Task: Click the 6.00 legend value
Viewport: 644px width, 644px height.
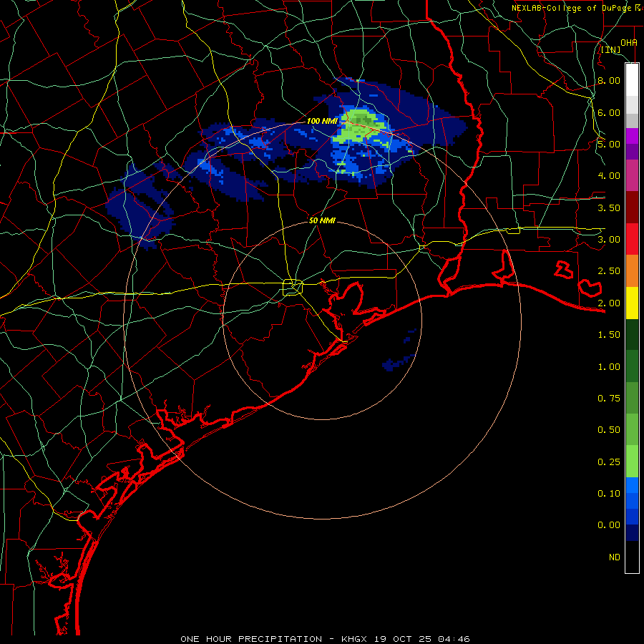Action: [609, 112]
